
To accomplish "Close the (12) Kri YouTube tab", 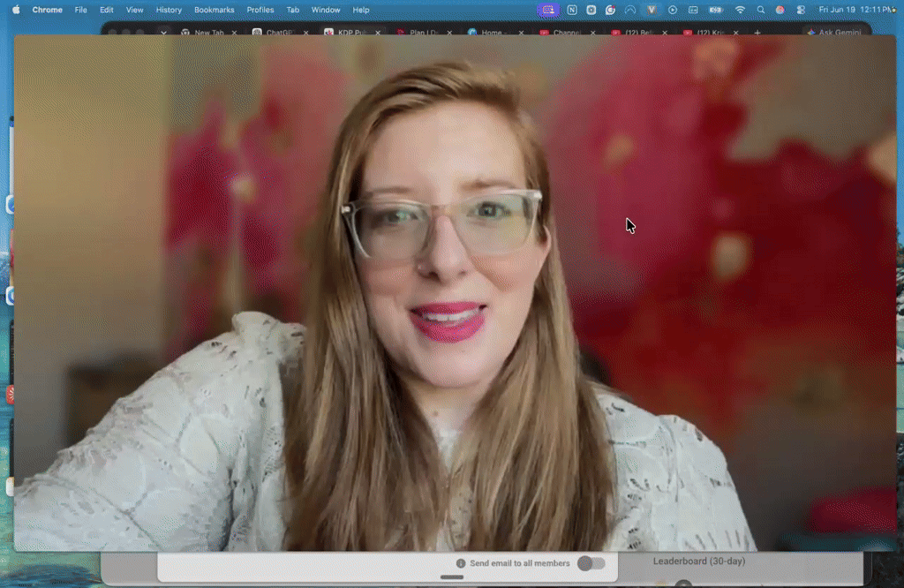I will coord(735,33).
